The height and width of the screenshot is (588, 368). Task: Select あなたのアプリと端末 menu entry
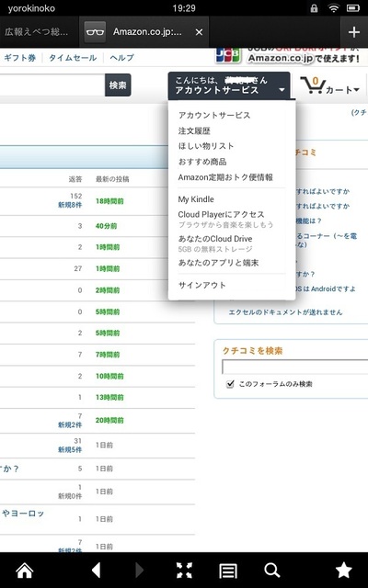(x=218, y=263)
